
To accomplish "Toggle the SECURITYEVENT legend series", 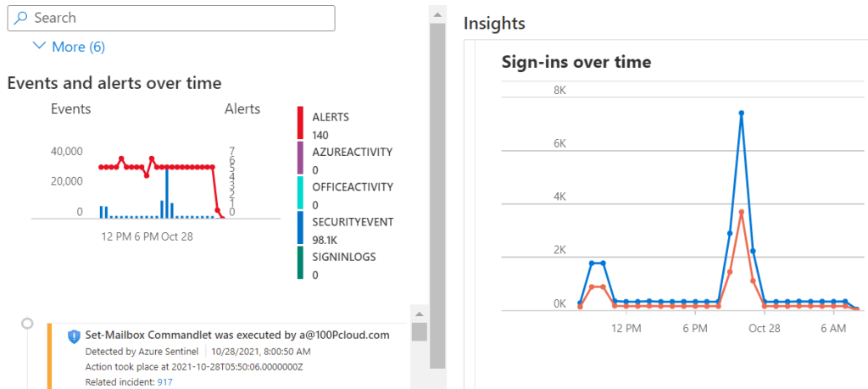I will click(x=352, y=222).
